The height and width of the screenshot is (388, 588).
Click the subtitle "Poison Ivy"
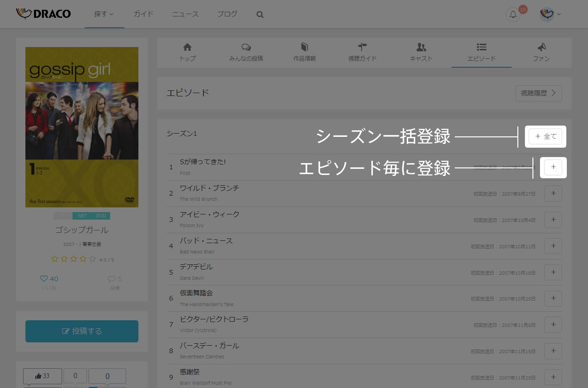tap(192, 225)
